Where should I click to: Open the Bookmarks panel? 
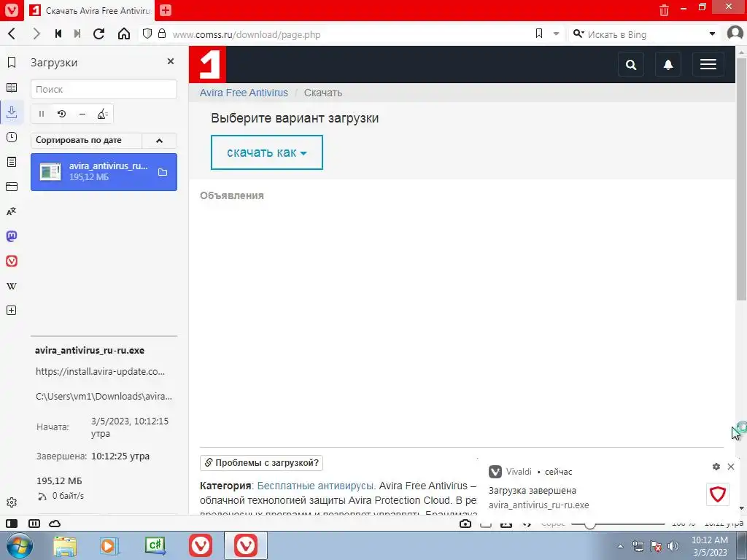coord(12,63)
